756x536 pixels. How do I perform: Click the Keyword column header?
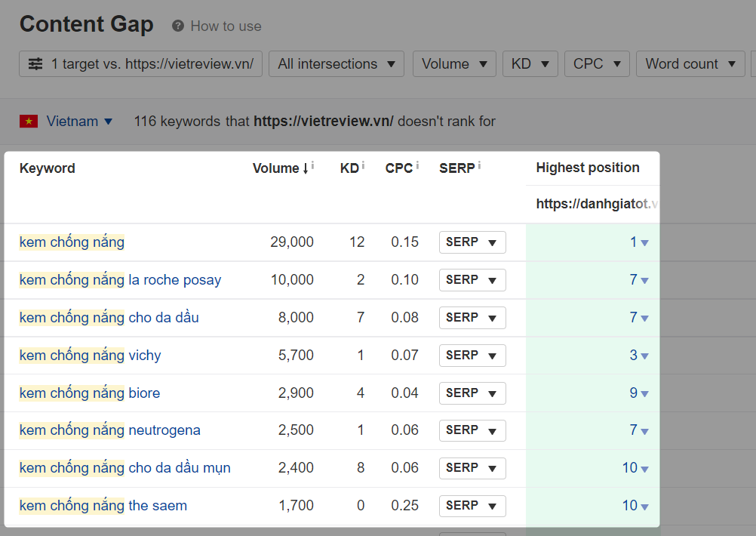click(48, 168)
